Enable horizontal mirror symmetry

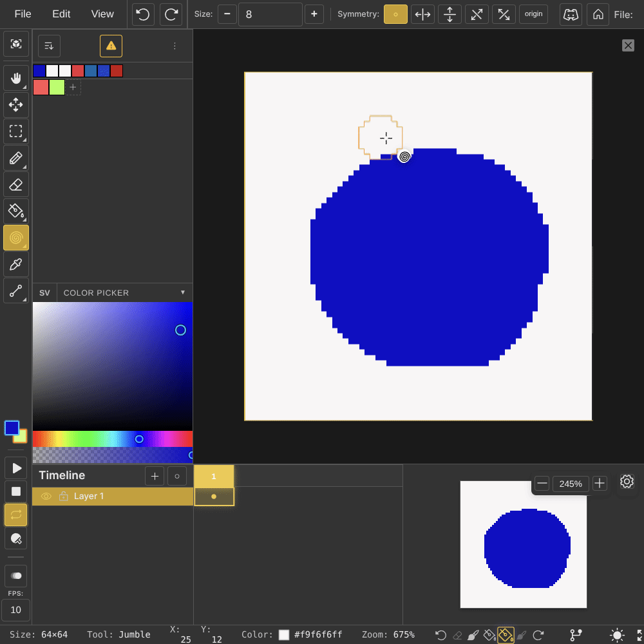422,14
